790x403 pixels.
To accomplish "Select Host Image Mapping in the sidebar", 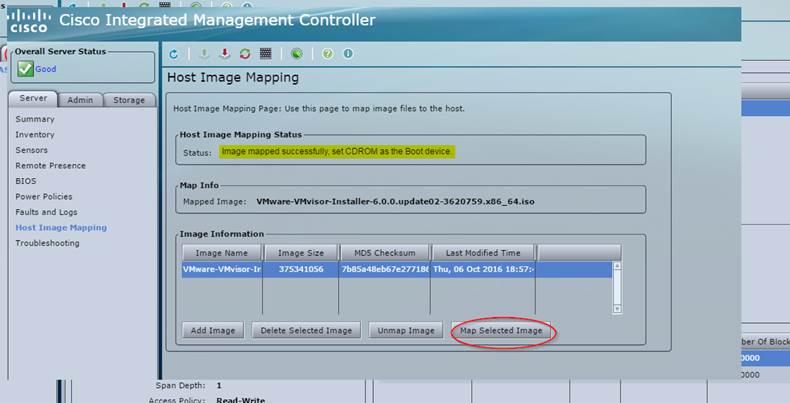I will point(61,228).
